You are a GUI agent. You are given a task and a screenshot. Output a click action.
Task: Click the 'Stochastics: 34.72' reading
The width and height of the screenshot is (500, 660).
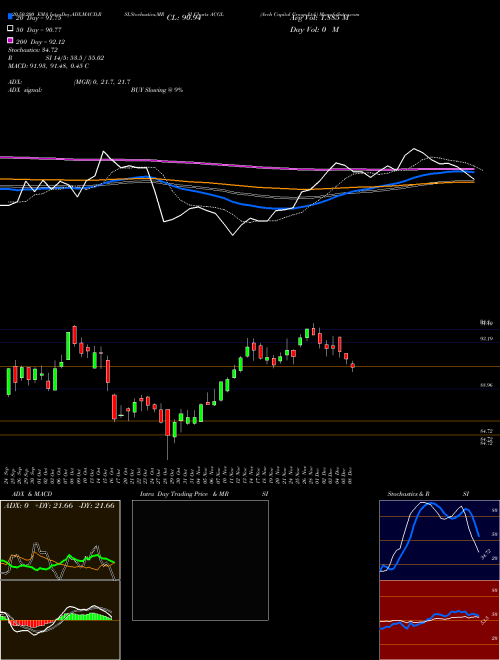[x=33, y=50]
